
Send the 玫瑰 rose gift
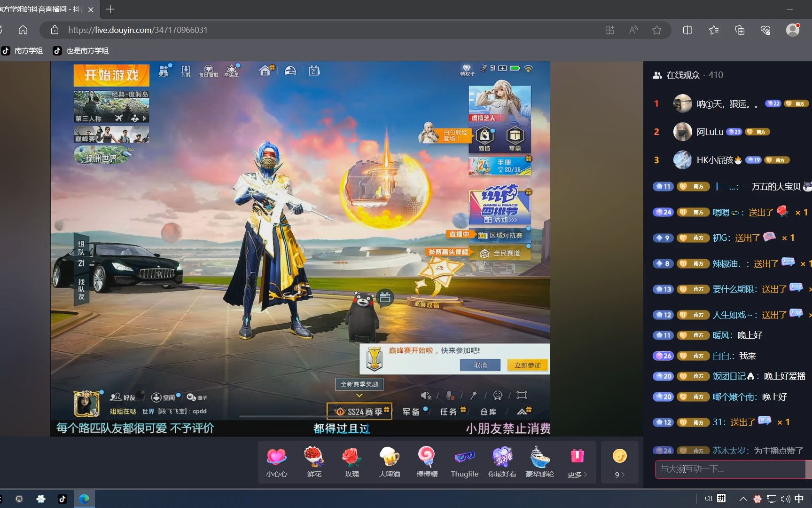coord(351,462)
